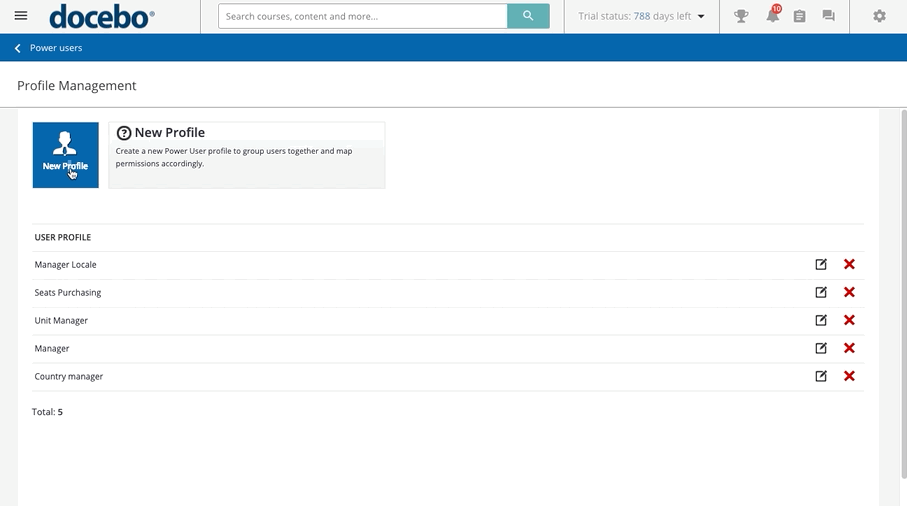Viewport: 907px width, 506px height.
Task: Click the page vertical scrollbar
Action: (x=901, y=300)
